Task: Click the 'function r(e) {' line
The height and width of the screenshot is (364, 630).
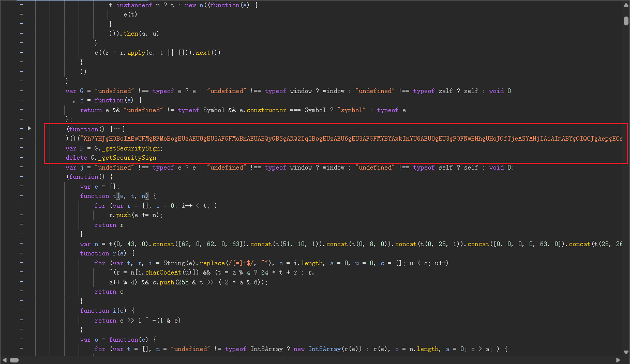Action: (x=107, y=253)
